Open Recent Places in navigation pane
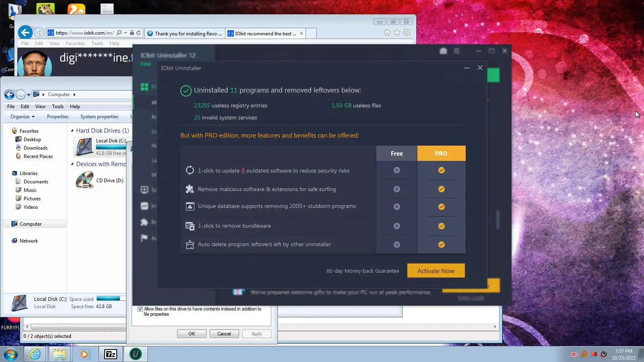644x362 pixels. click(38, 156)
